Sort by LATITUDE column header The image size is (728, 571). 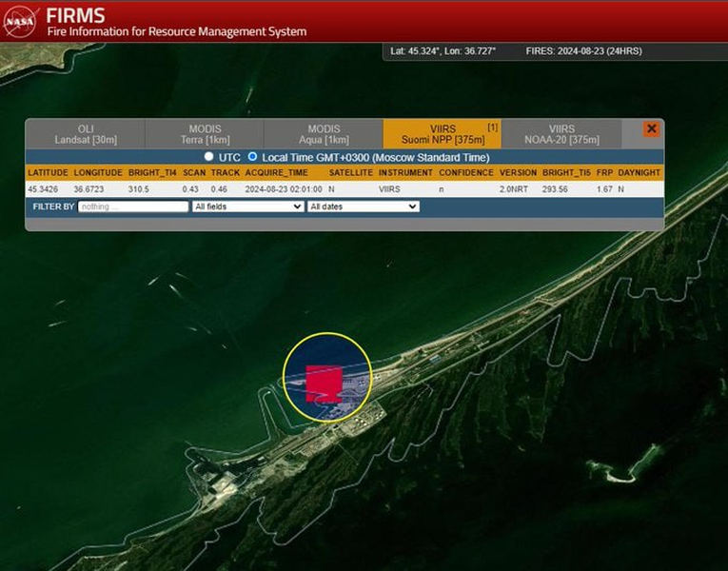[x=48, y=173]
